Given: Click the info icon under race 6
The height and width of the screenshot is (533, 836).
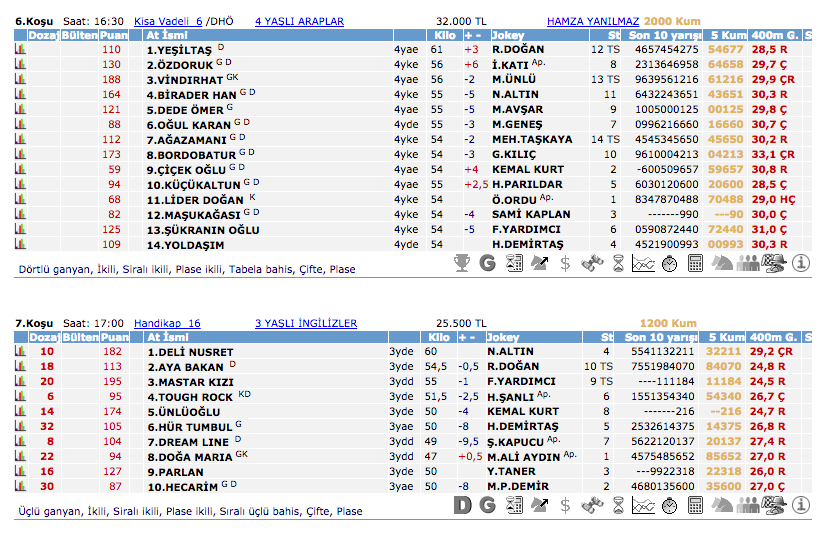Looking at the screenshot, I should 800,263.
